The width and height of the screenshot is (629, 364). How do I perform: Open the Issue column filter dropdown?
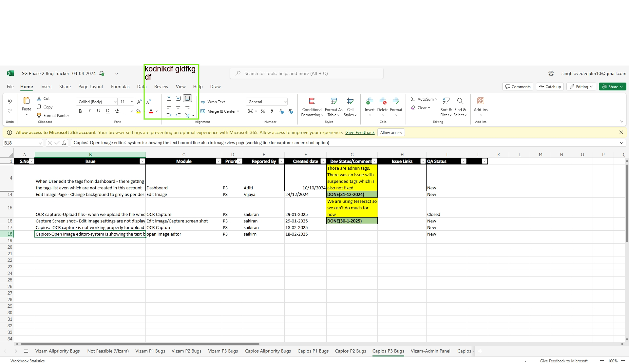(142, 161)
